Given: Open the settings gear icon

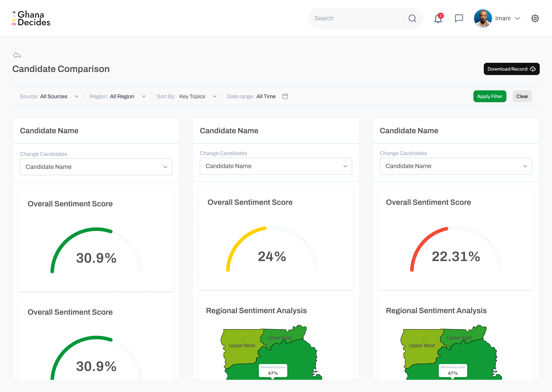Looking at the screenshot, I should tap(535, 18).
